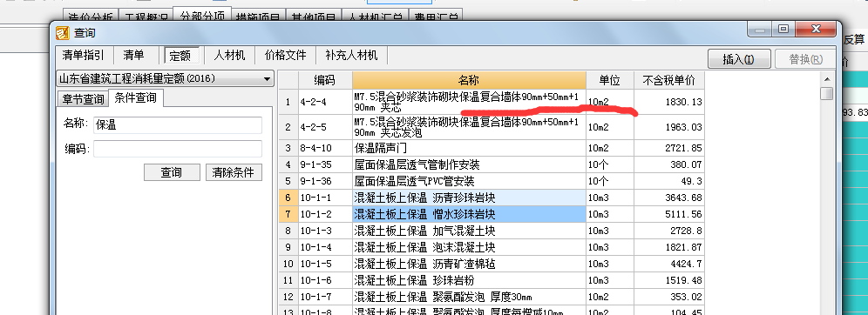The image size is (868, 315).
Task: Select 聚氨酯发泡 厚度30mm row
Action: [x=469, y=298]
